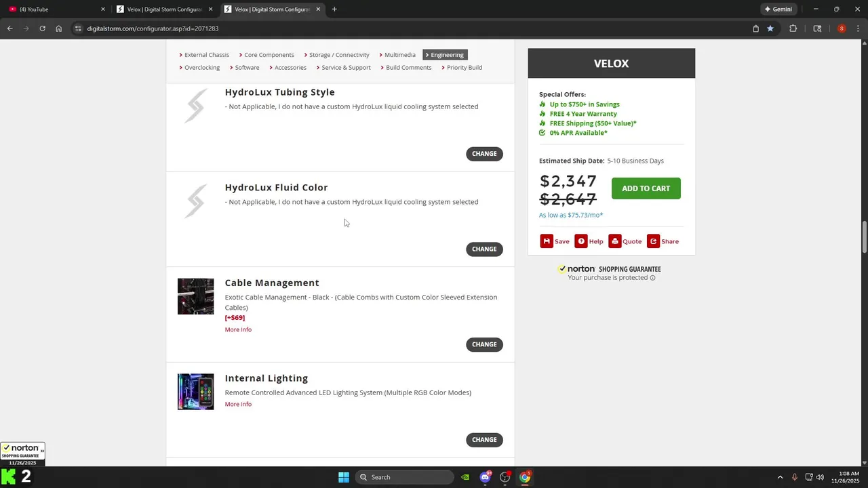Change HydroLux Fluid Color option
This screenshot has height=488, width=868.
[484, 249]
